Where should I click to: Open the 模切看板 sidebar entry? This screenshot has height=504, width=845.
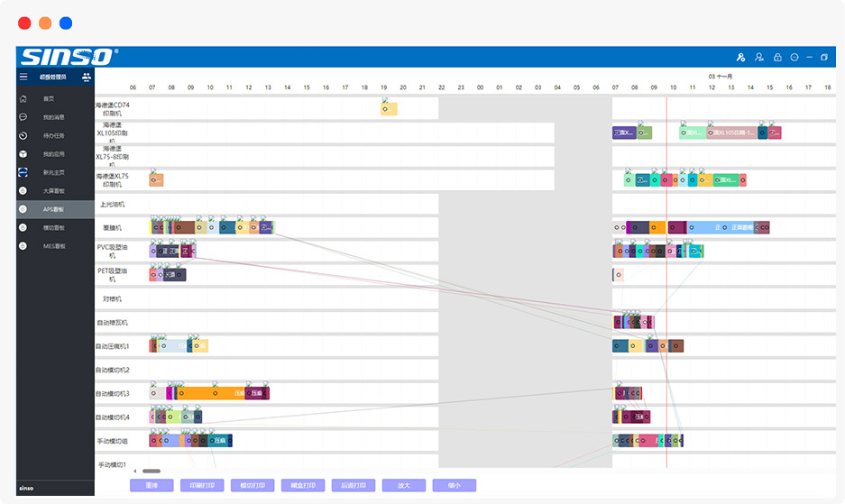[x=53, y=228]
